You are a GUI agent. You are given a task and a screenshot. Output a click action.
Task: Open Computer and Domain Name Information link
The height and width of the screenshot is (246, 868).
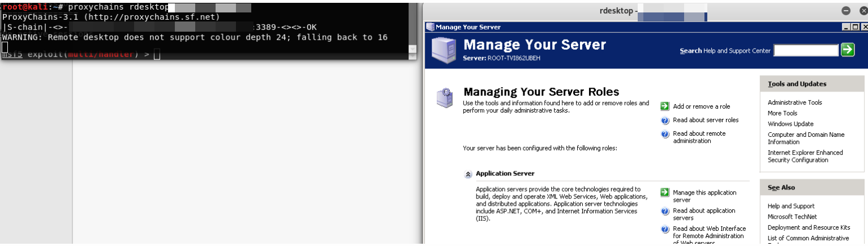[806, 139]
